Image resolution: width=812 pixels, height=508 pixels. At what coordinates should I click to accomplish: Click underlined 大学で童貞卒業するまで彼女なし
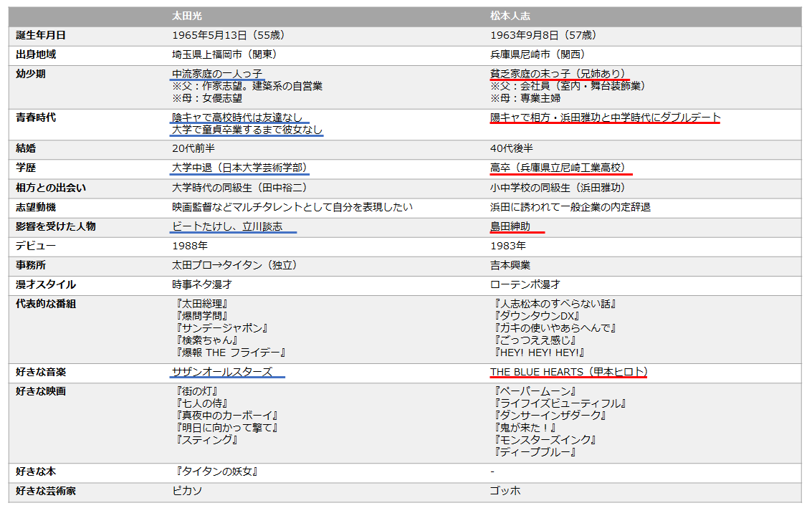click(x=247, y=130)
